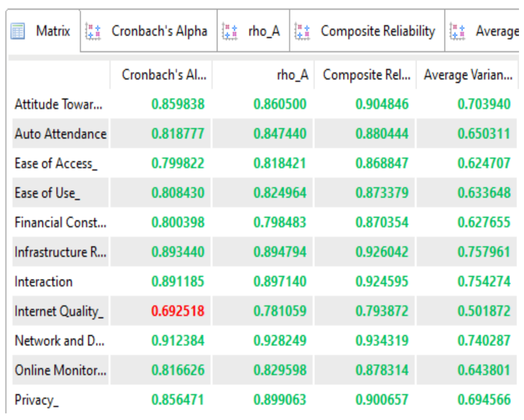Click the Average Varian... column header
Image resolution: width=524 pixels, height=420 pixels.
[468, 75]
